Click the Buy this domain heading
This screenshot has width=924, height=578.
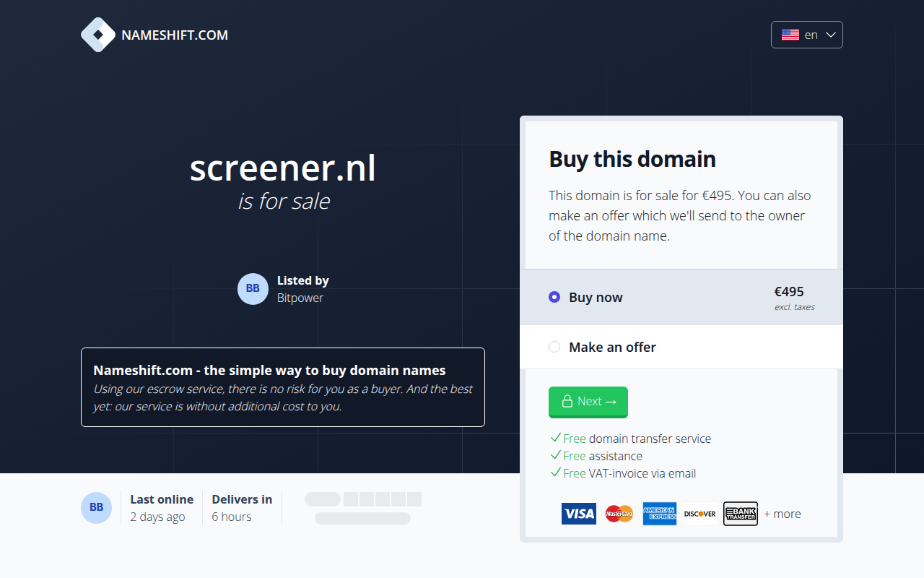(x=632, y=159)
